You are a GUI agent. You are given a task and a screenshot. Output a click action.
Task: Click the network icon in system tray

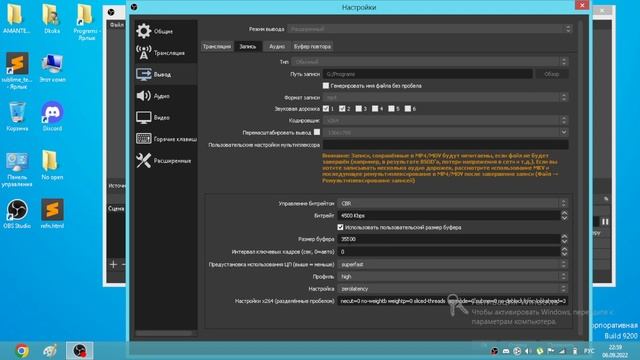tap(562, 351)
